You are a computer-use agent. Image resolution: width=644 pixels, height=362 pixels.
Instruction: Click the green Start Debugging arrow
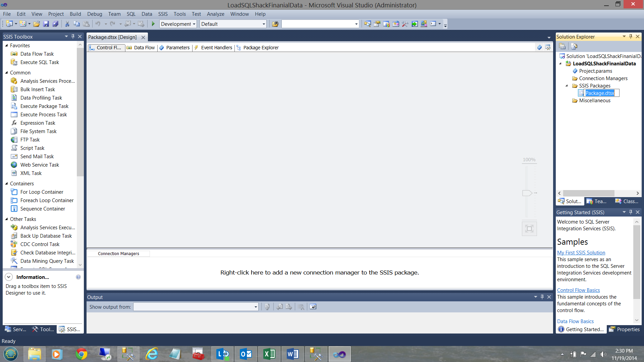coord(153,24)
